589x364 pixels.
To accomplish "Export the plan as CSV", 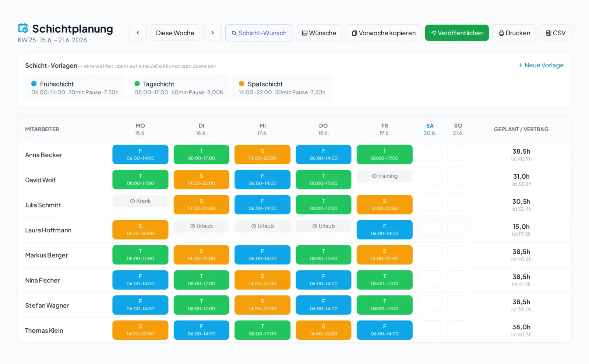I will click(556, 33).
